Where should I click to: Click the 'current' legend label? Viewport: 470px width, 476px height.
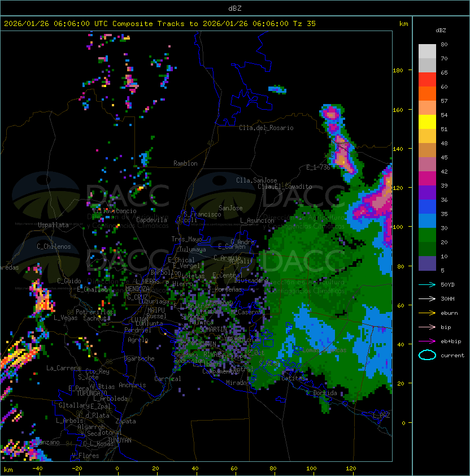[x=452, y=355]
